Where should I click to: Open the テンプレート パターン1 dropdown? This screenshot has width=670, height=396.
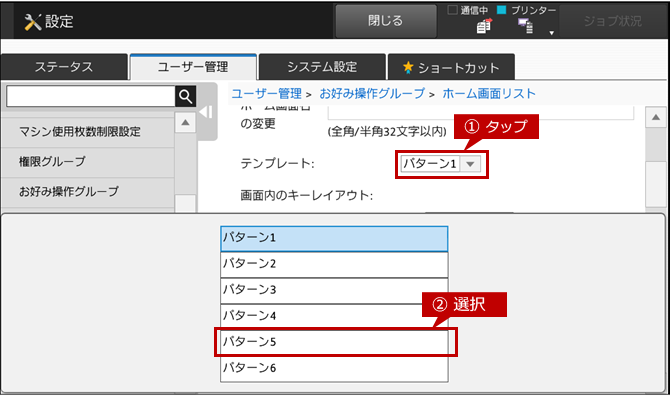coord(441,164)
